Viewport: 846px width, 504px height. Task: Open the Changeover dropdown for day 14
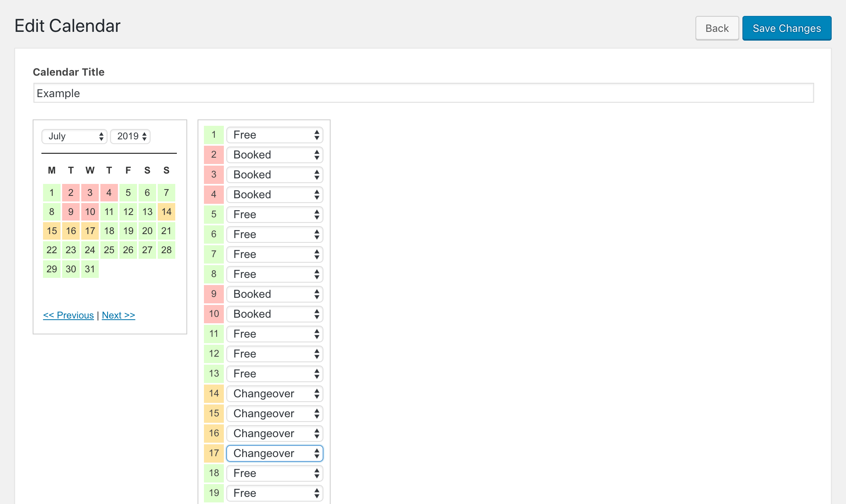coord(274,393)
